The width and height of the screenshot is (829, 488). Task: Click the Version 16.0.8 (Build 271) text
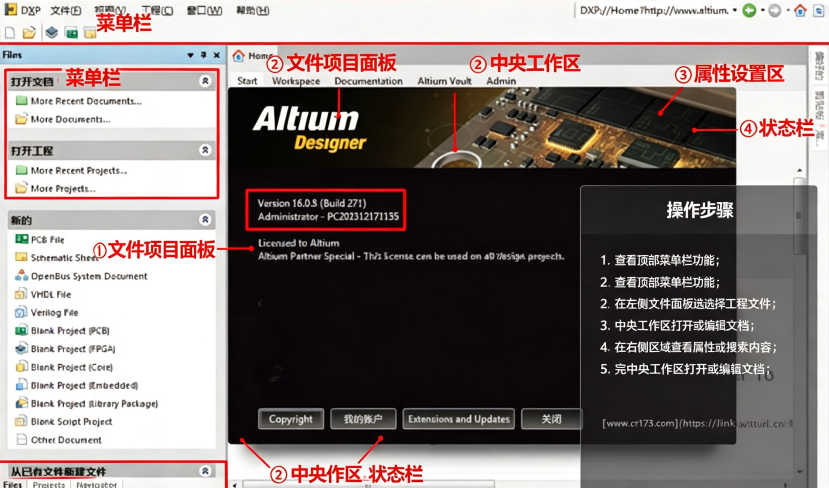(312, 203)
